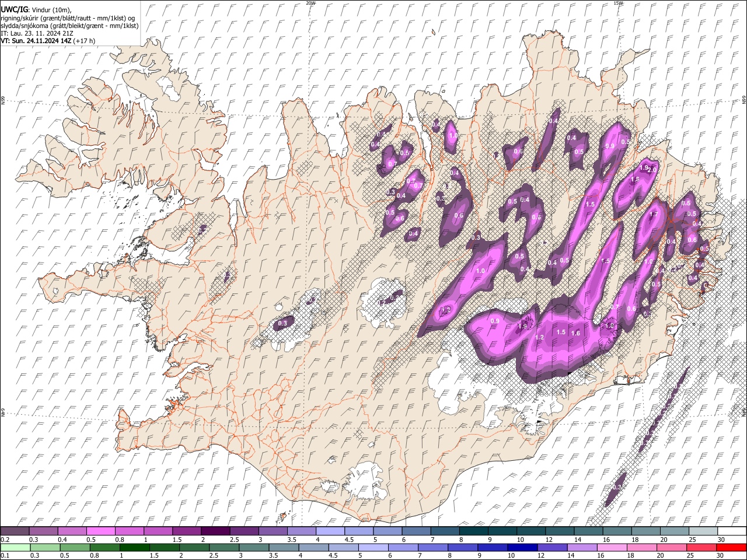
Task: Click the "rigning/skúrir" legend description line
Action: tap(68, 18)
